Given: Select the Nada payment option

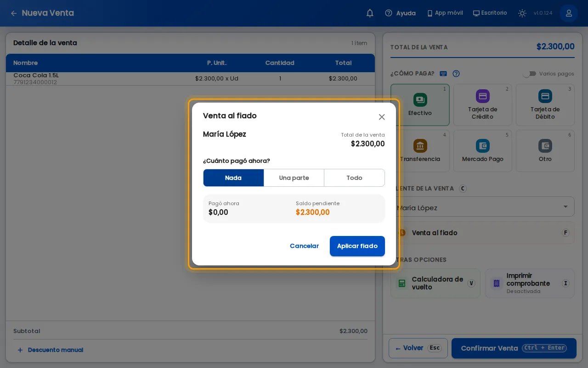Looking at the screenshot, I should coord(233,178).
